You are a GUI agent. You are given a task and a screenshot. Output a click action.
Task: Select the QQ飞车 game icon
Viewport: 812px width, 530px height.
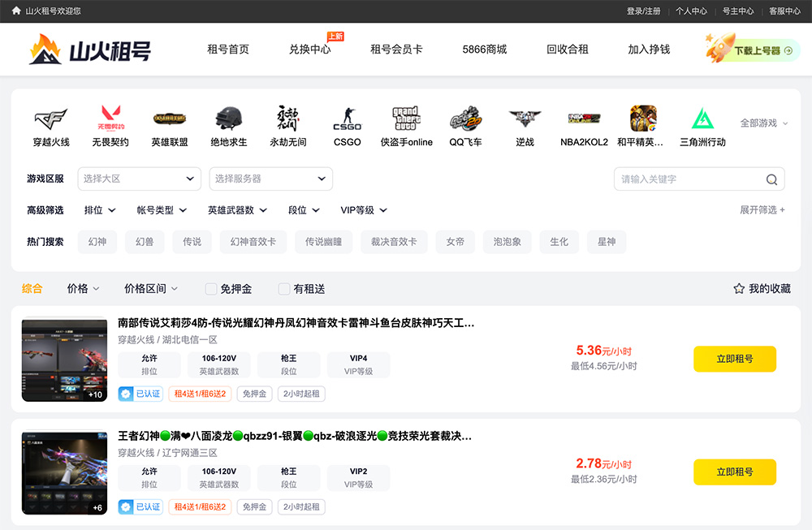[x=465, y=118]
